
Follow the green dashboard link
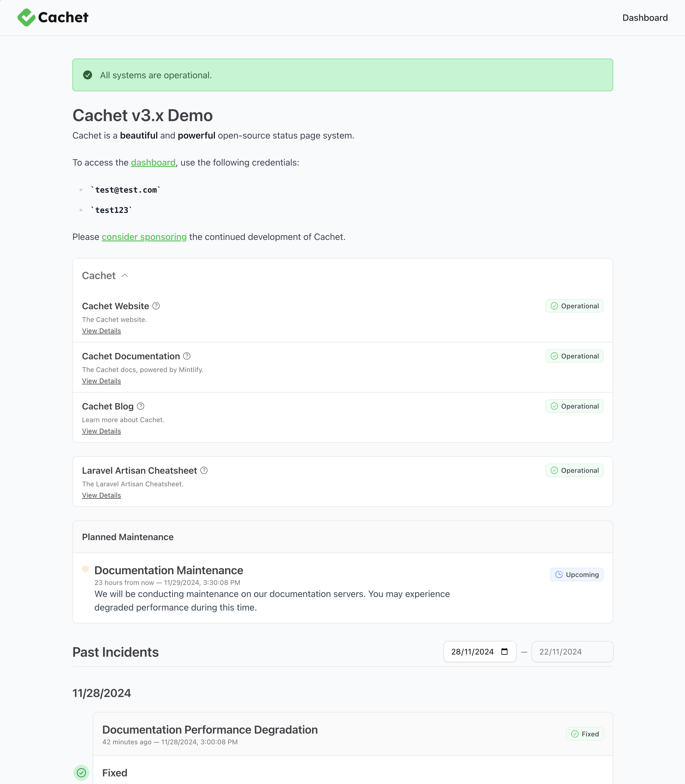(153, 162)
